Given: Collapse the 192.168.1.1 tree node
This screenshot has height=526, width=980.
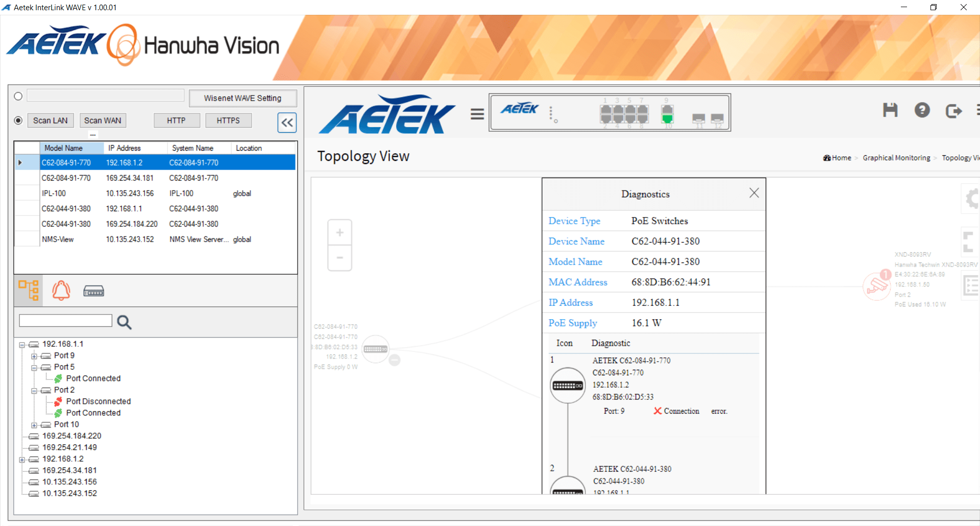Looking at the screenshot, I should pyautogui.click(x=22, y=345).
